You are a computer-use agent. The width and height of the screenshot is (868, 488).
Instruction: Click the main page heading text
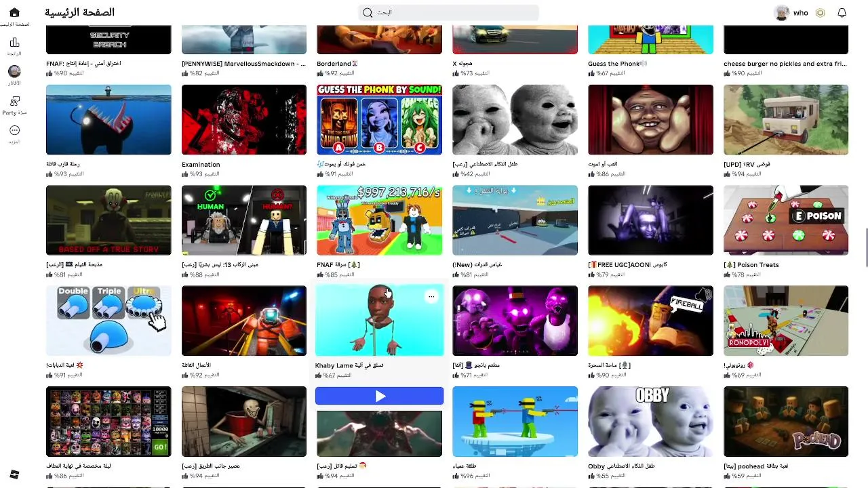pos(79,12)
